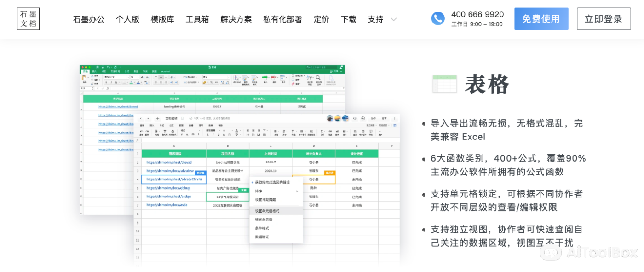Click the undo icon in the spreadsheet toolbar

click(142, 133)
